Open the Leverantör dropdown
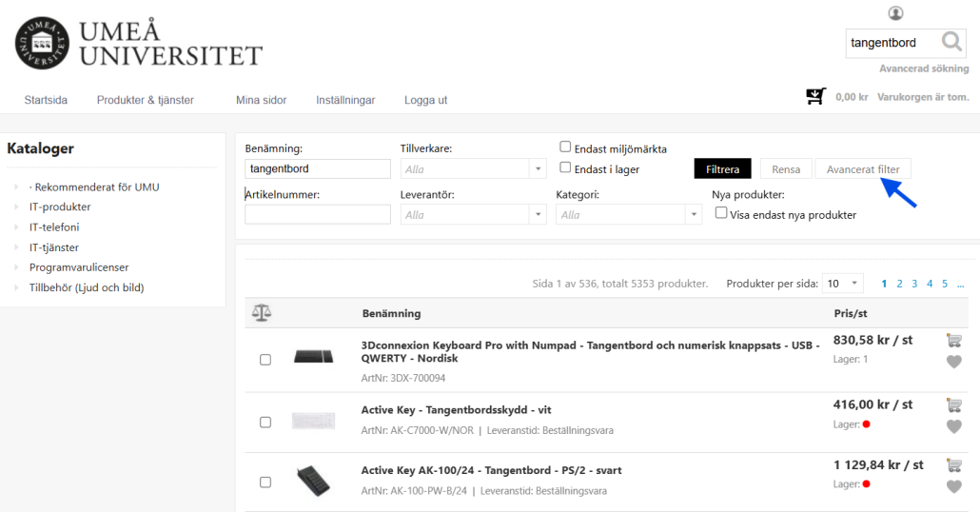The image size is (980, 512). [x=473, y=215]
